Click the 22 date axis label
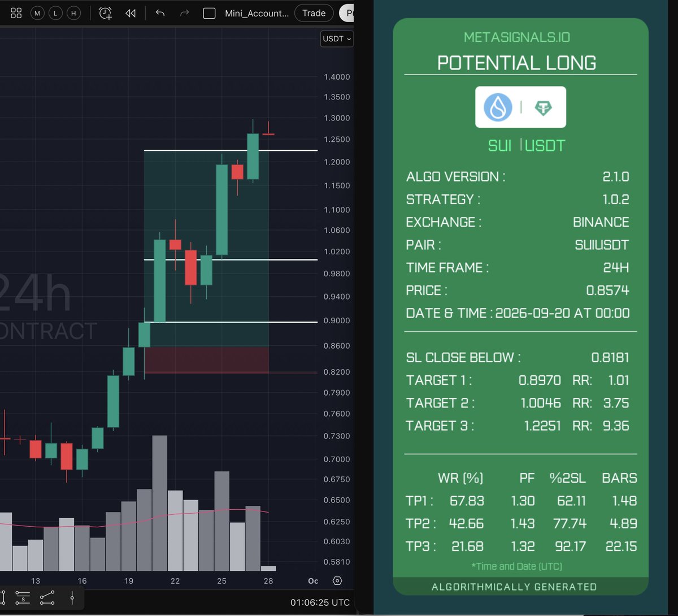 pyautogui.click(x=175, y=581)
